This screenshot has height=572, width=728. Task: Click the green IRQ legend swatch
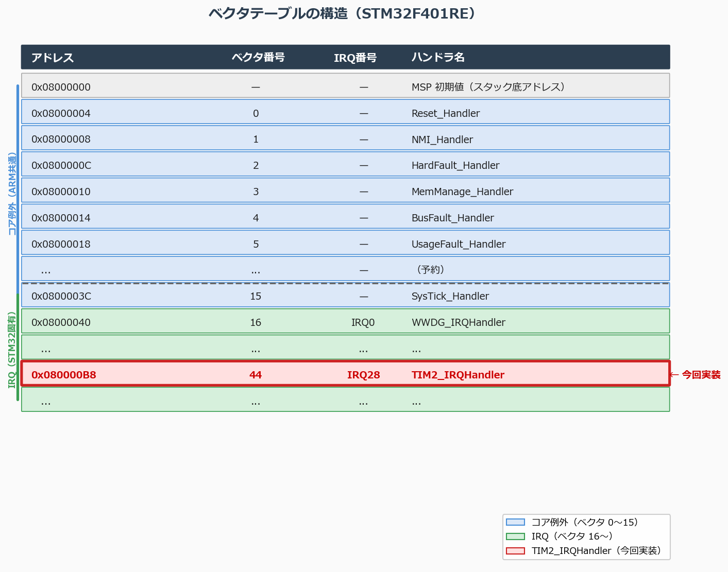(x=515, y=536)
